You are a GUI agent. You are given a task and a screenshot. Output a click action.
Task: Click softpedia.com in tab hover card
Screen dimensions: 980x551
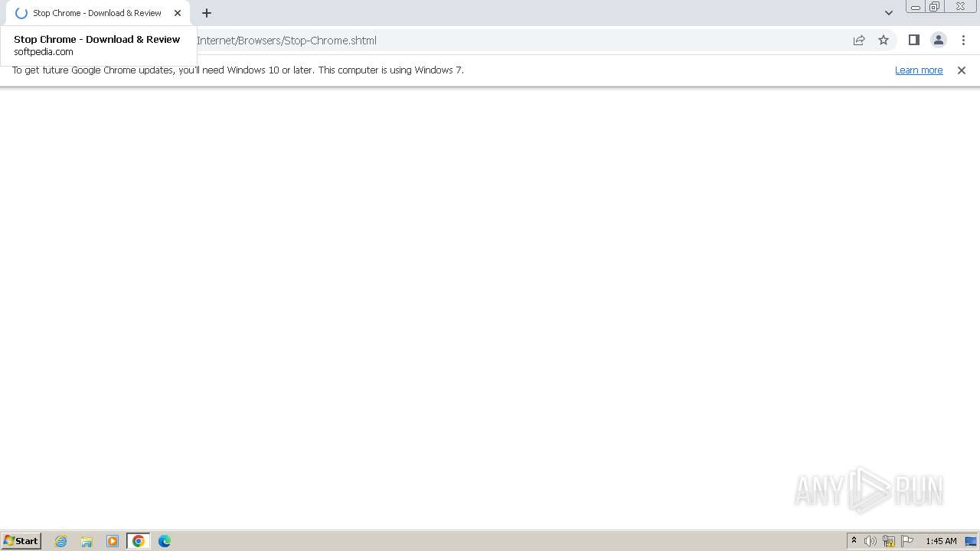click(x=44, y=52)
